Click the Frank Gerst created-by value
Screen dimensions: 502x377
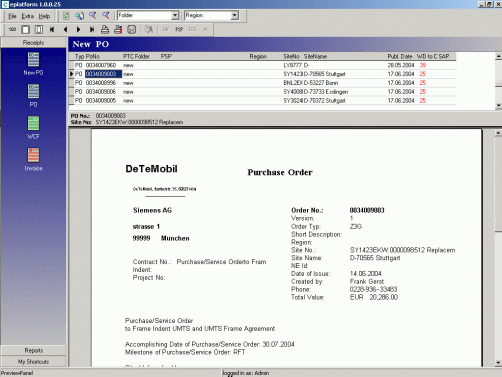(367, 282)
